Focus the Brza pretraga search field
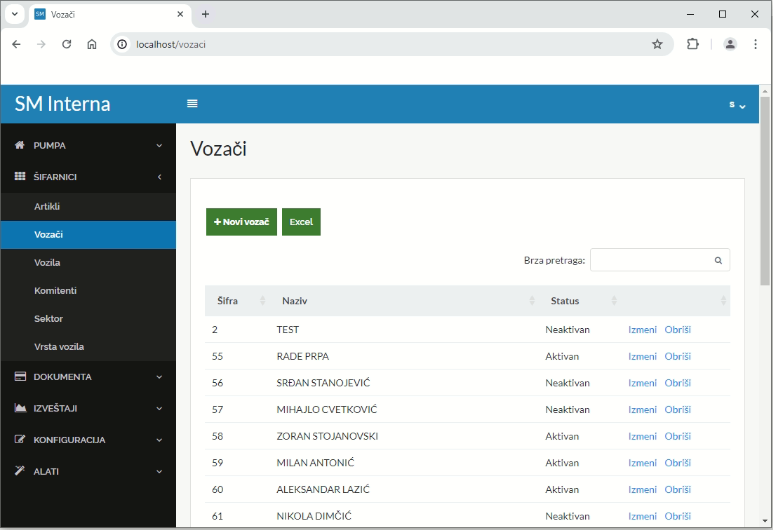This screenshot has width=773, height=530. point(650,260)
